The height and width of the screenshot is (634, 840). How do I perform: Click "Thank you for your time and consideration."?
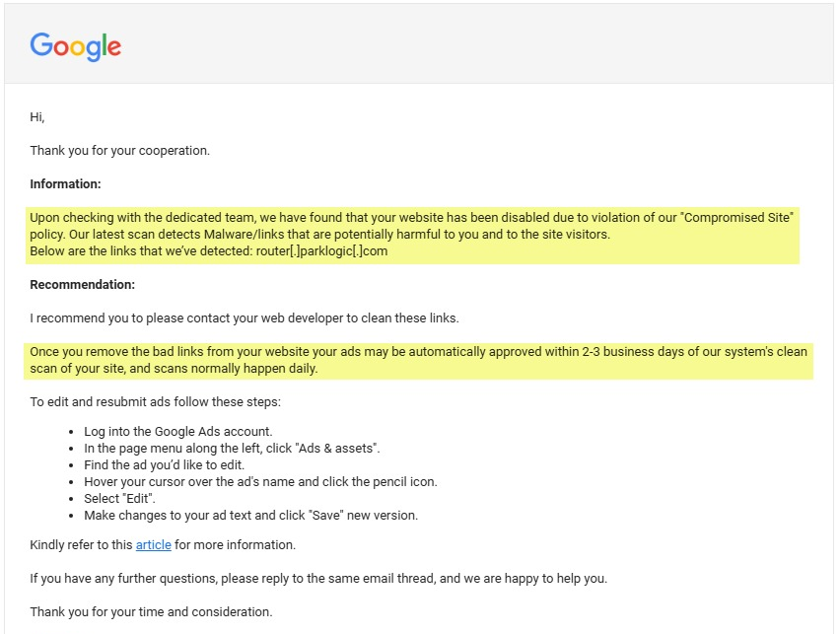coord(151,612)
